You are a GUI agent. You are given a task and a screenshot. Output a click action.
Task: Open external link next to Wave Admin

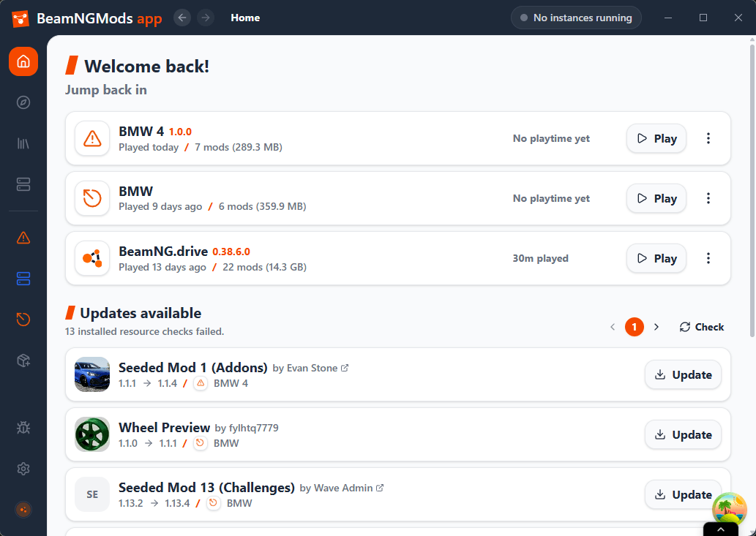[x=380, y=488]
